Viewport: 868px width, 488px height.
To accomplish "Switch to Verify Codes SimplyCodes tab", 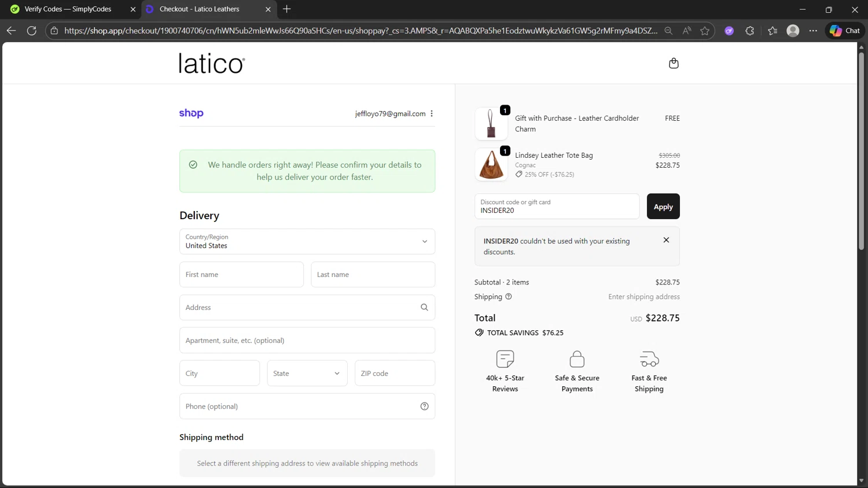I will pyautogui.click(x=68, y=9).
